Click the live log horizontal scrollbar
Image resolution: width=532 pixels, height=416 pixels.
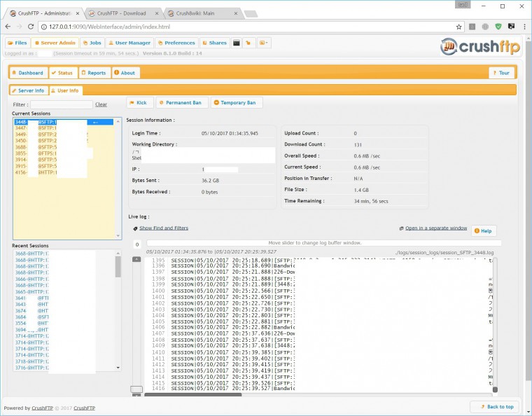pyautogui.click(x=193, y=395)
